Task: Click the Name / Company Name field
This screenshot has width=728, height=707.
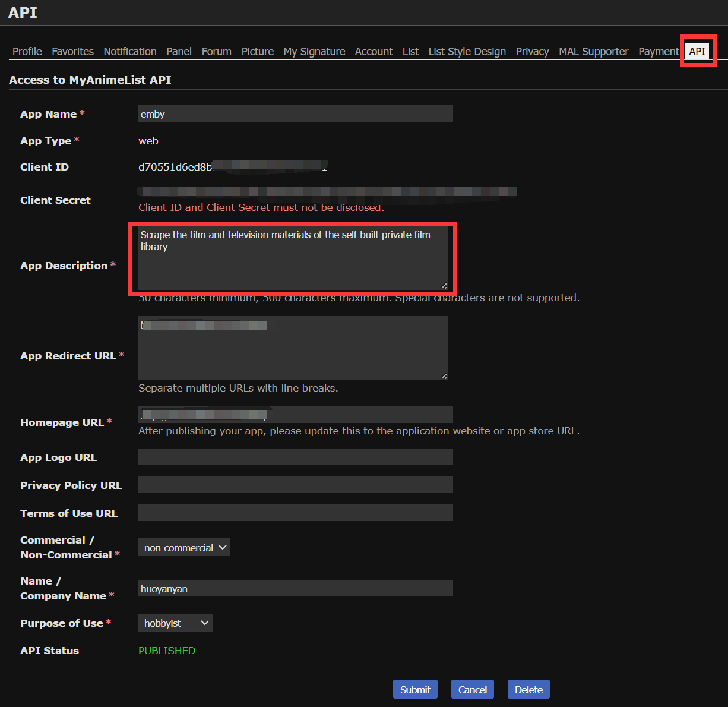Action: [x=295, y=589]
